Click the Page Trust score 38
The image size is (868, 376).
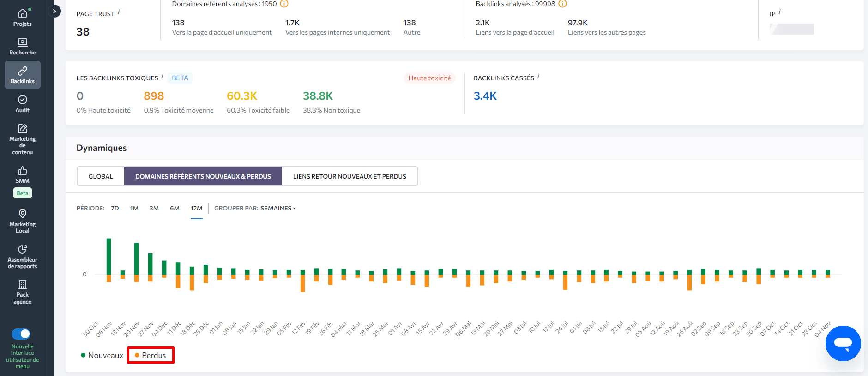(x=83, y=32)
